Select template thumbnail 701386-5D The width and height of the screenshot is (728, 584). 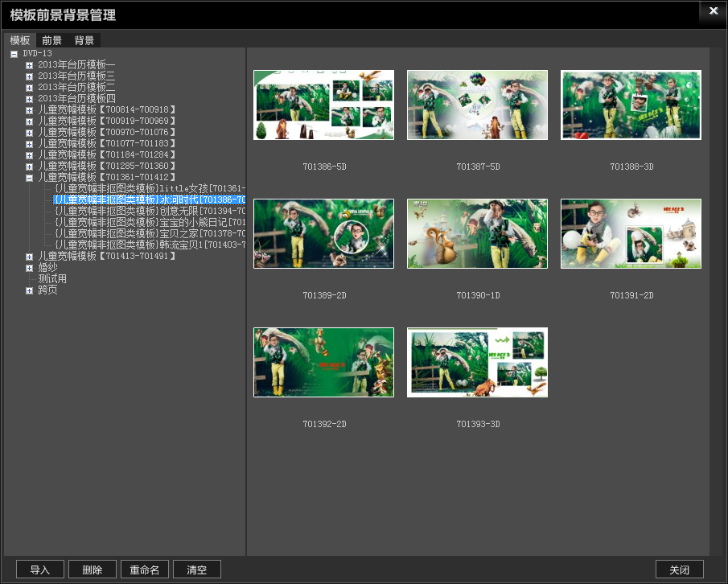pyautogui.click(x=323, y=105)
